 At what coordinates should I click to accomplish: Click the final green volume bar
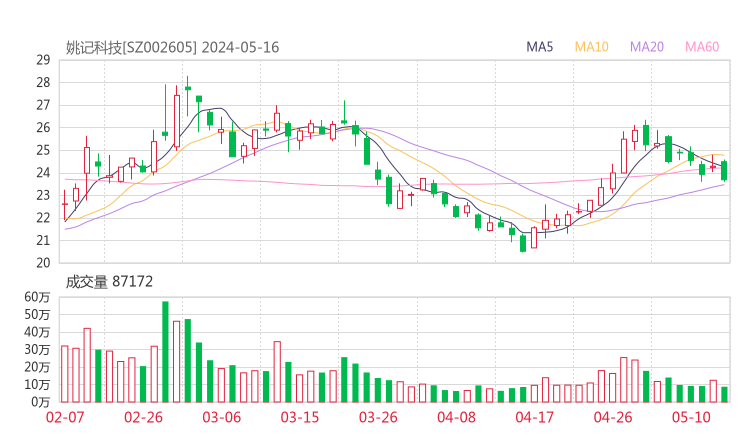724,395
